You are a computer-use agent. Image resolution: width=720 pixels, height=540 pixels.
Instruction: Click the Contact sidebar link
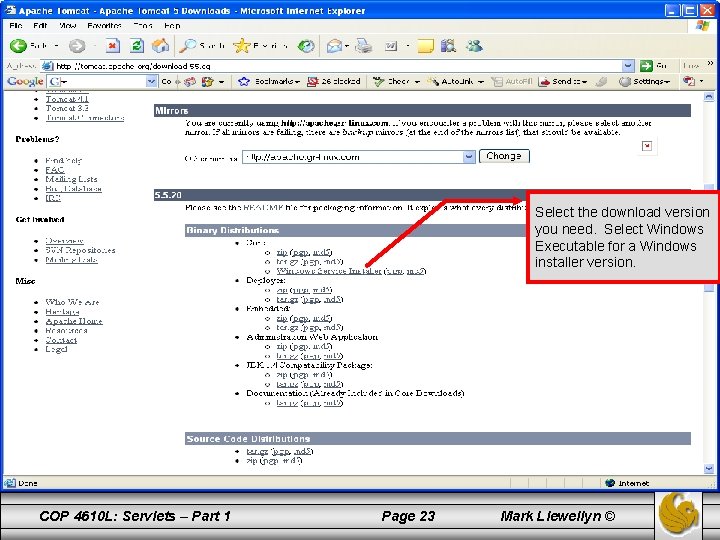click(x=61, y=340)
